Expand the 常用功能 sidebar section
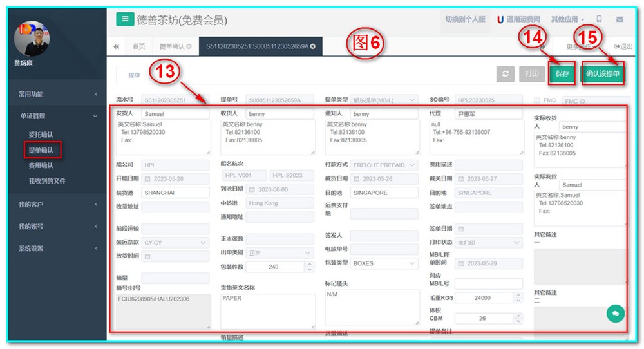Screen dimensions: 644x349 (57, 94)
